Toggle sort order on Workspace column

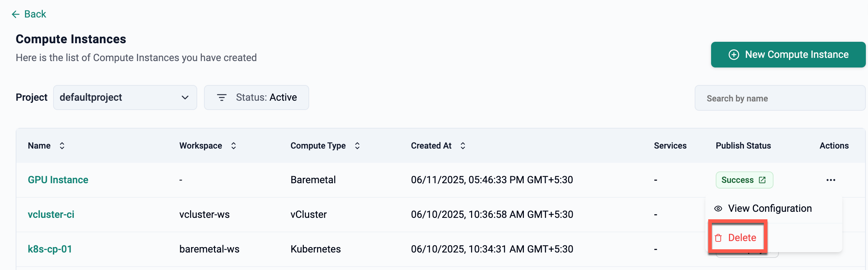(x=234, y=146)
